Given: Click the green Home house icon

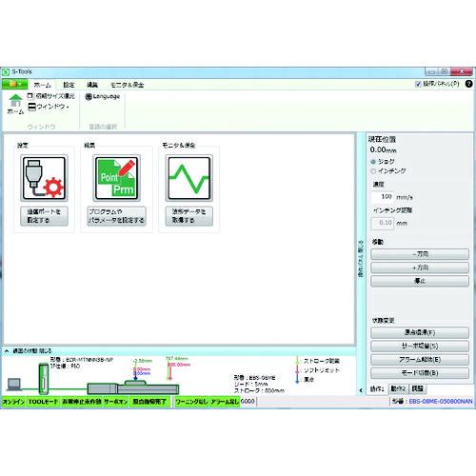Looking at the screenshot, I should click(15, 100).
